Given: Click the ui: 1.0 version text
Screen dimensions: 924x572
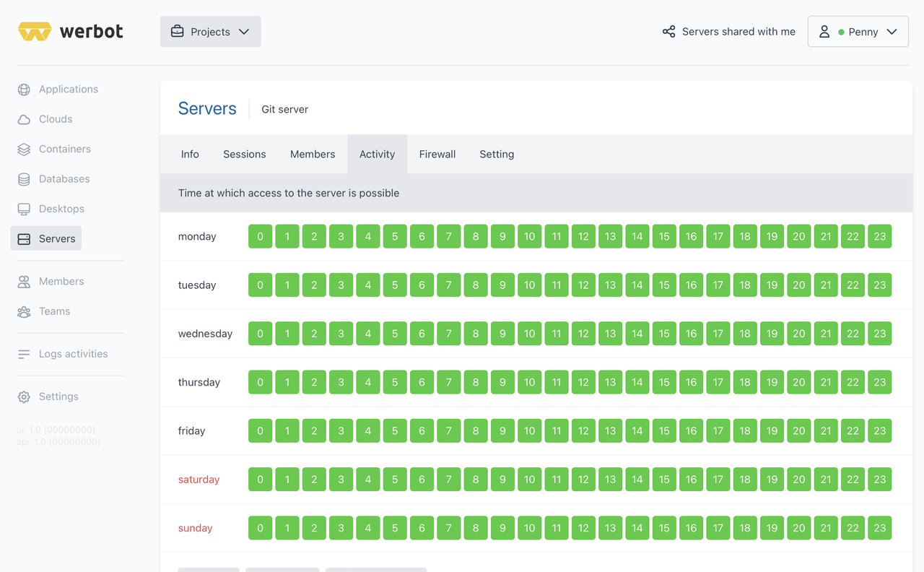Looking at the screenshot, I should [x=56, y=430].
